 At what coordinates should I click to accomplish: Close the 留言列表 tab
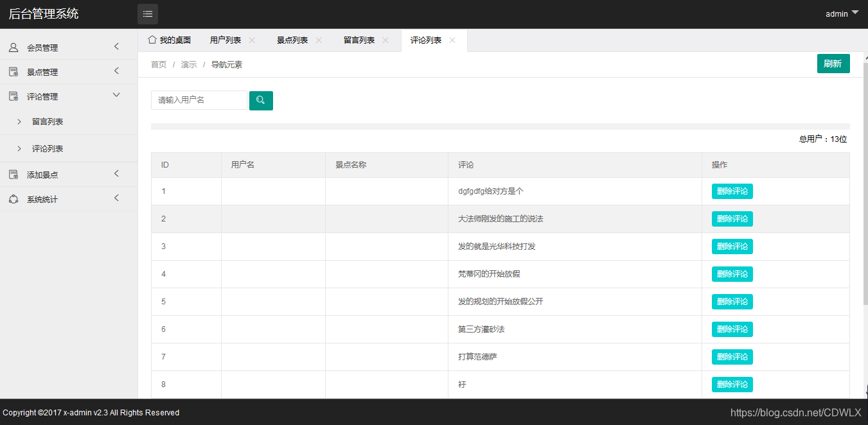(385, 40)
